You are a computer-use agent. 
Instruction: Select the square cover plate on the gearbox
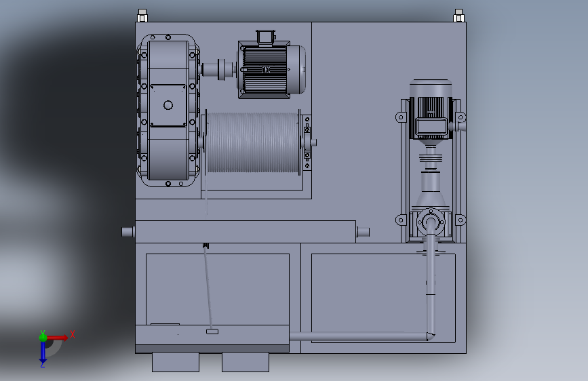coord(168,105)
